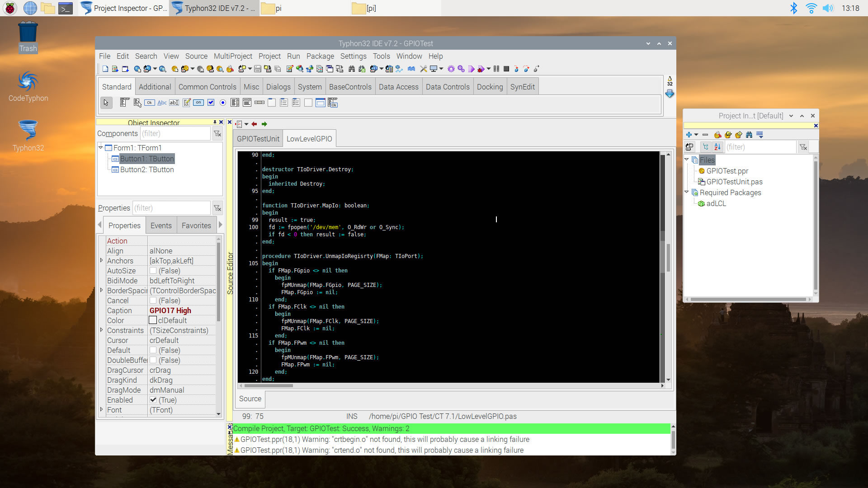
Task: Select the pointer tool in component palette
Action: [106, 103]
